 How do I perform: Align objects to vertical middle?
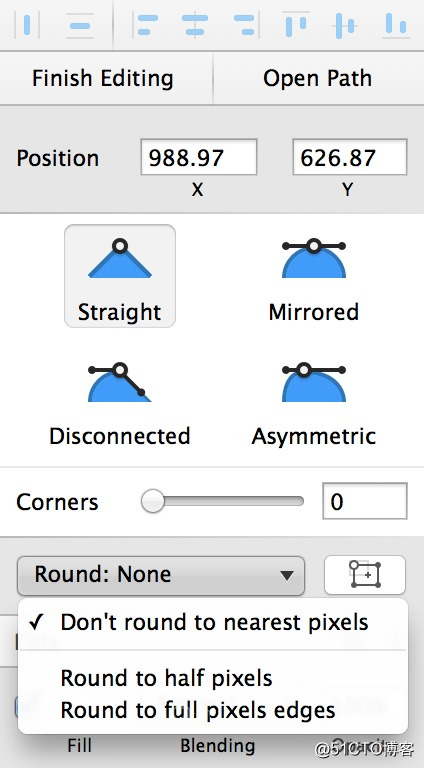[x=345, y=24]
